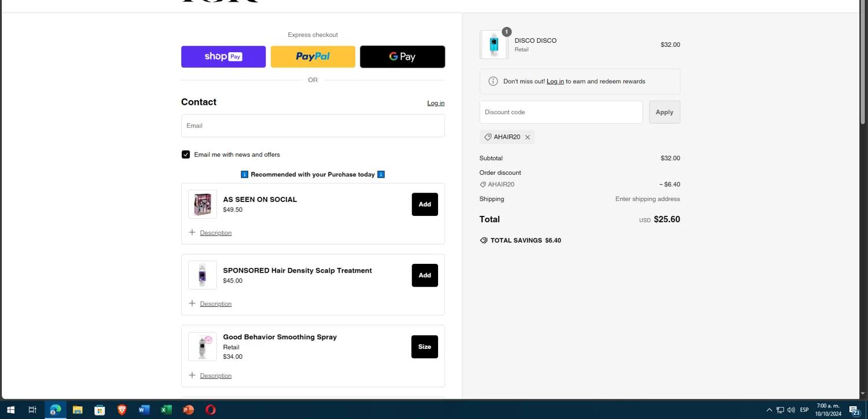Open the Windows Start menu
The height and width of the screenshot is (419, 868).
(x=10, y=410)
